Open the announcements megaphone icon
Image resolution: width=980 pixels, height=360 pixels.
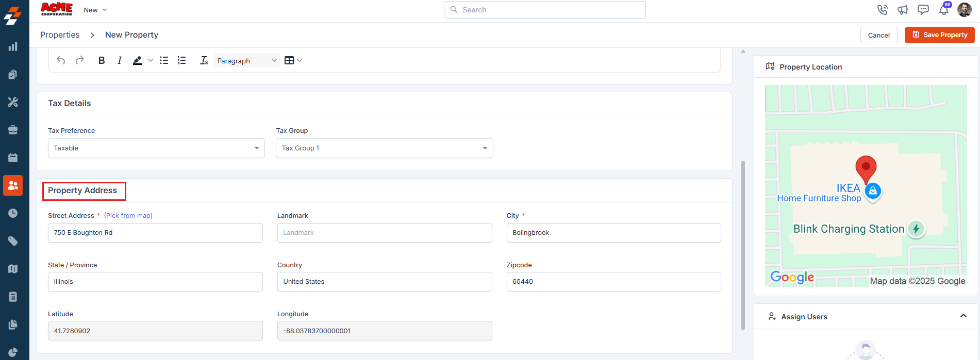pos(903,10)
